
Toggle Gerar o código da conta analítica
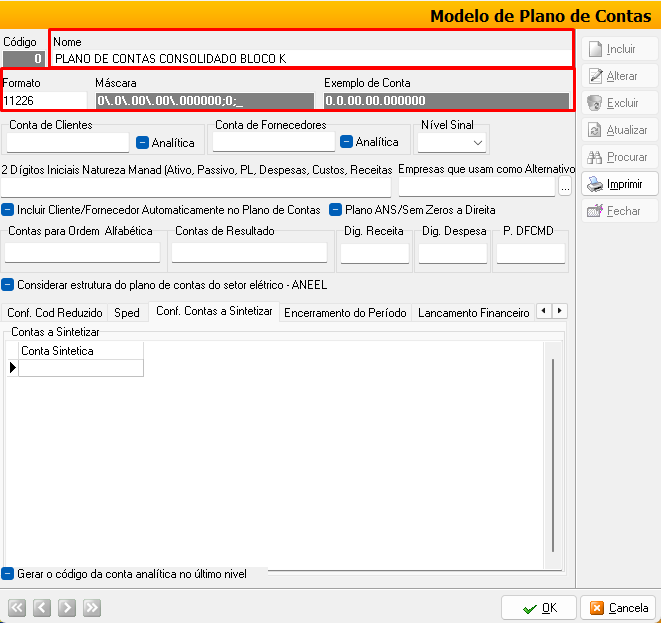[8, 574]
